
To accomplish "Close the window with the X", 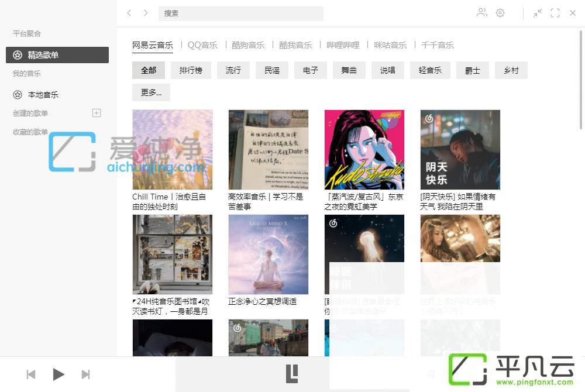I will 573,13.
